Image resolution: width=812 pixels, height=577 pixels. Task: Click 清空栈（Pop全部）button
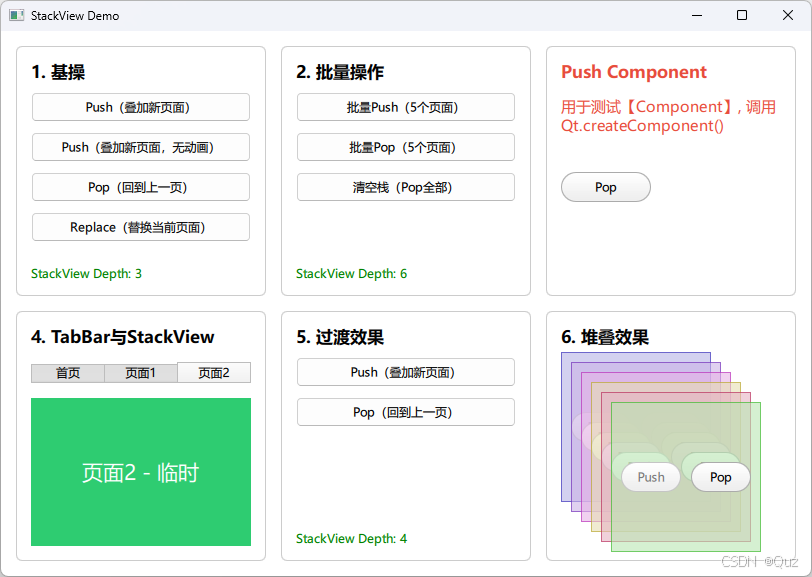405,187
